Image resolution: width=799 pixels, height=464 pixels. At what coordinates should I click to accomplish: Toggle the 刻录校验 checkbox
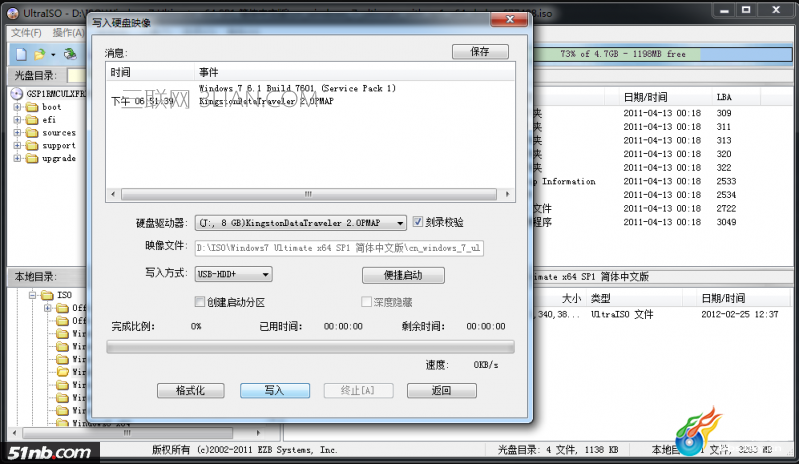click(418, 222)
